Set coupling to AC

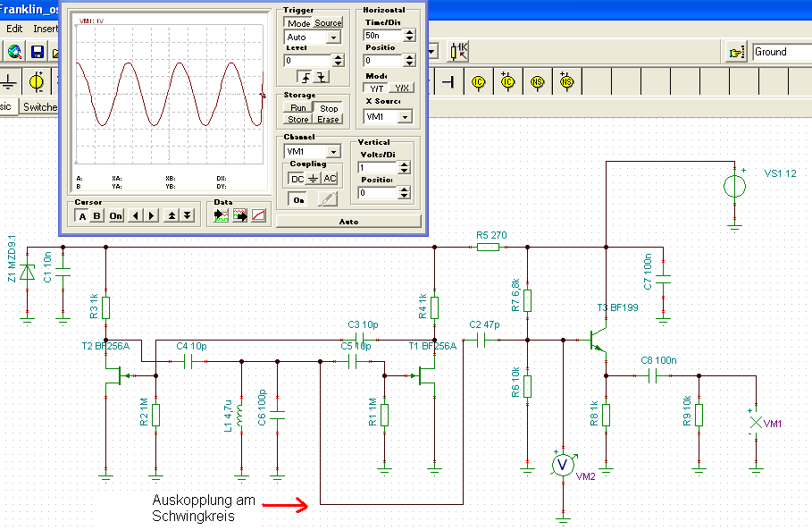click(330, 179)
